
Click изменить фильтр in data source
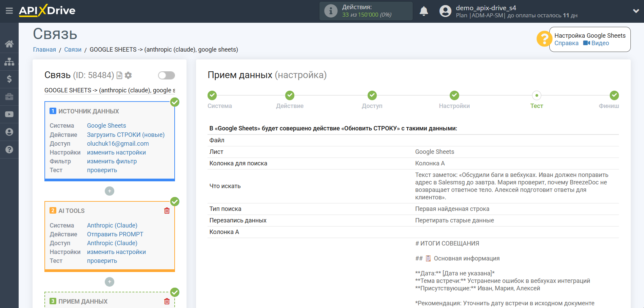112,161
